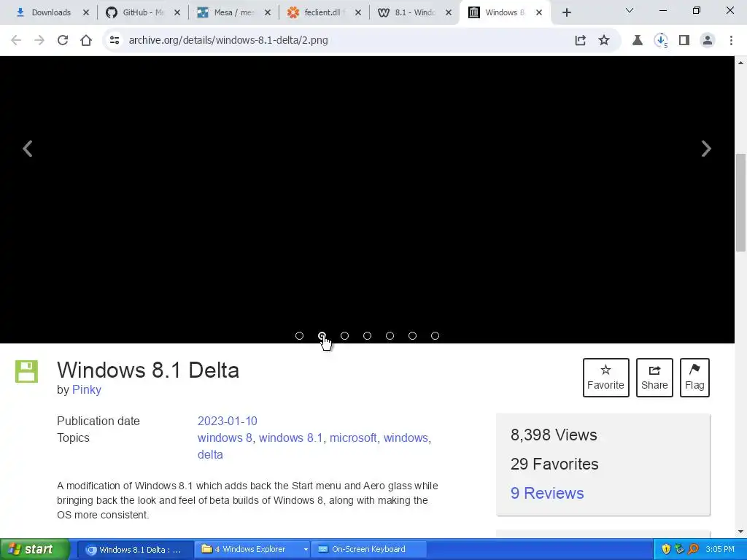
Task: Click the '8,398 Views' text
Action: (x=554, y=435)
